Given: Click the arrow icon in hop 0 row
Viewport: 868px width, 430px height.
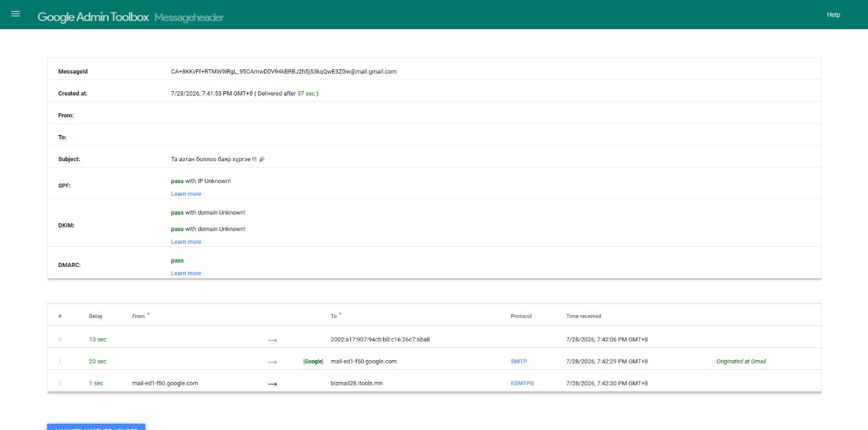Looking at the screenshot, I should [273, 340].
